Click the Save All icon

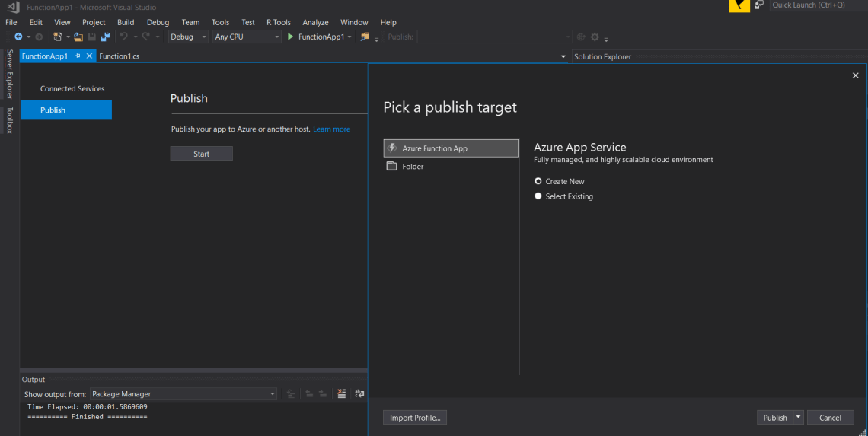pos(105,37)
